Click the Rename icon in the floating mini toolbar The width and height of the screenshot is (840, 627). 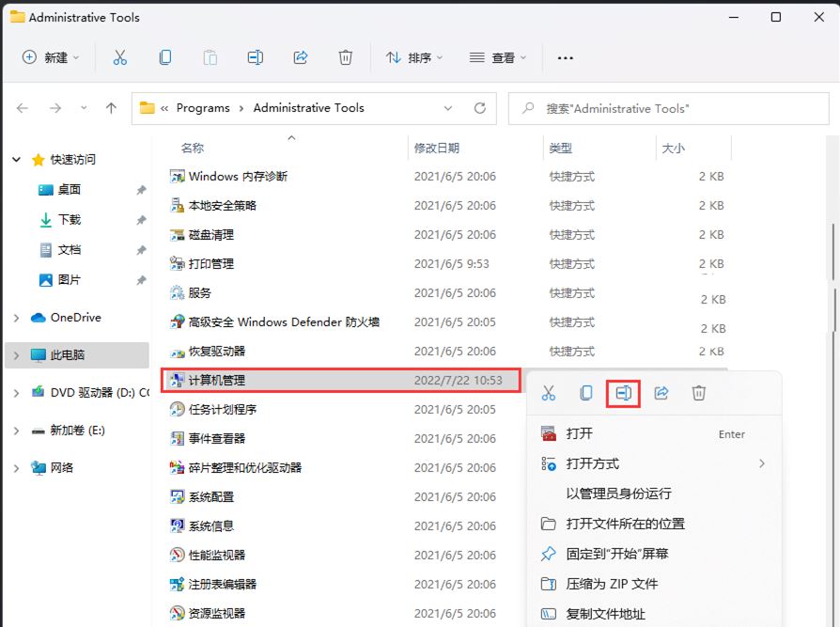pyautogui.click(x=622, y=393)
